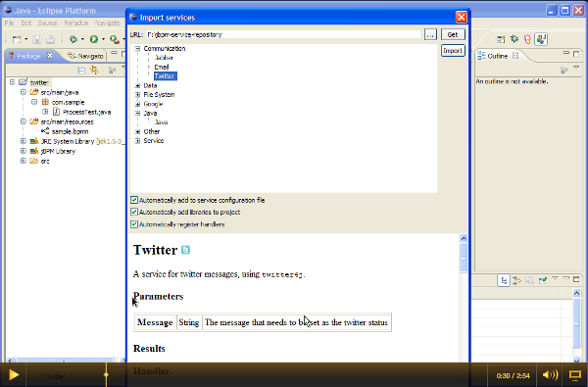Collapse the src/main/java folder
The image size is (588, 387).
pyautogui.click(x=24, y=92)
